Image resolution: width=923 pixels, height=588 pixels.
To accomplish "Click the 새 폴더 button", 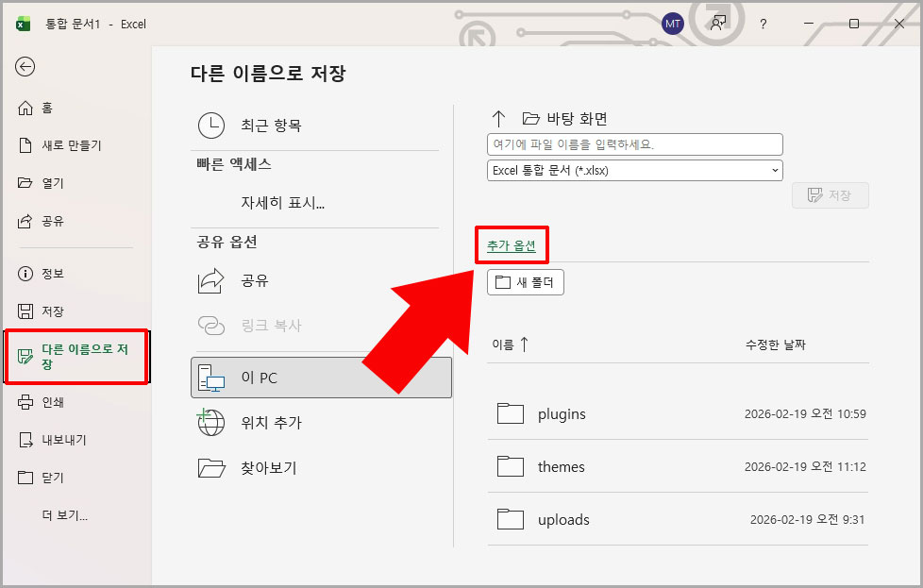I will click(525, 281).
